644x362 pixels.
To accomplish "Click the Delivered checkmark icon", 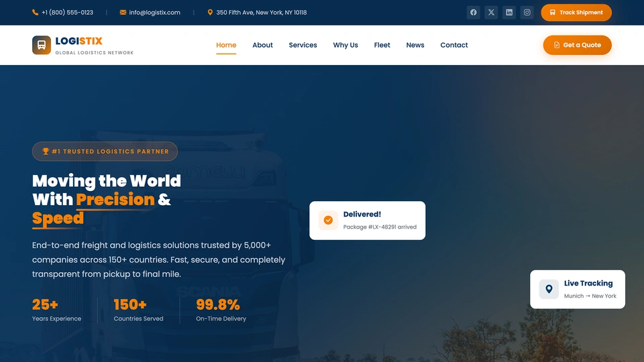I will pos(328,221).
